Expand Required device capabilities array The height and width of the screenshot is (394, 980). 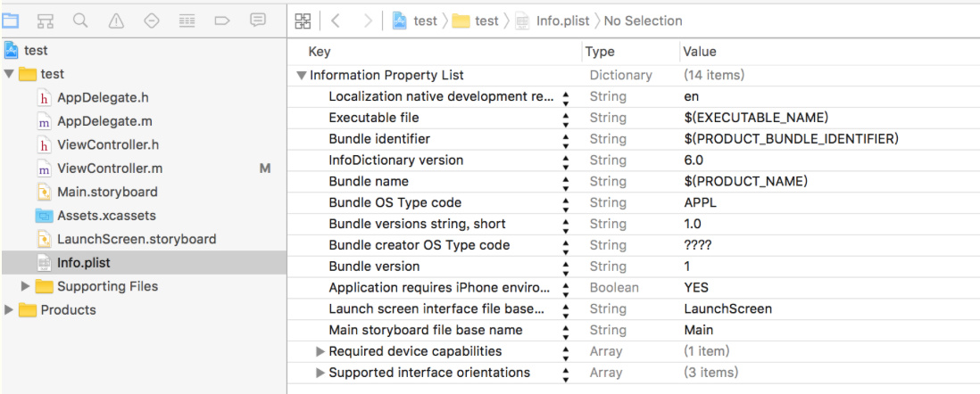(320, 351)
